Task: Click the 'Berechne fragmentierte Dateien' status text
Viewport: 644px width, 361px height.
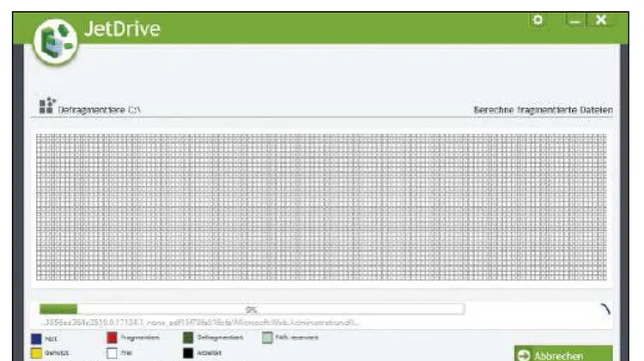Action: 543,110
